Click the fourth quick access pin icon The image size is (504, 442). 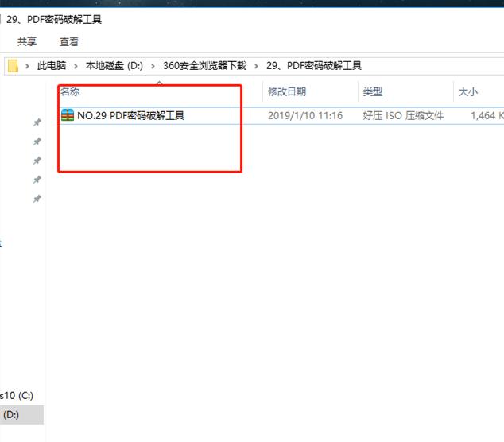[x=37, y=180]
